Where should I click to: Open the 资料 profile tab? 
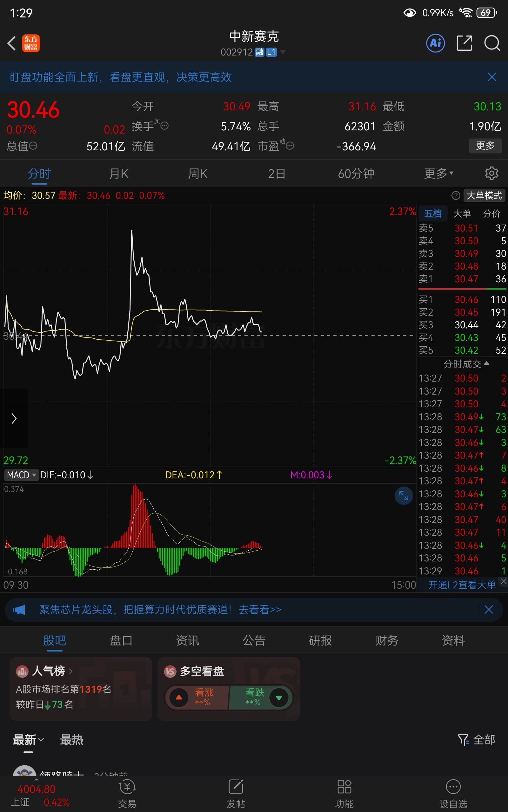pos(453,640)
